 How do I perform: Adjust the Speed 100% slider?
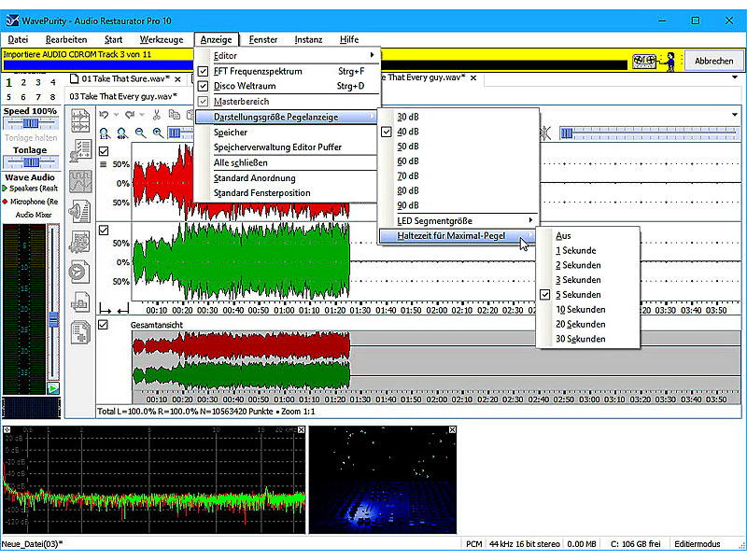pyautogui.click(x=31, y=123)
